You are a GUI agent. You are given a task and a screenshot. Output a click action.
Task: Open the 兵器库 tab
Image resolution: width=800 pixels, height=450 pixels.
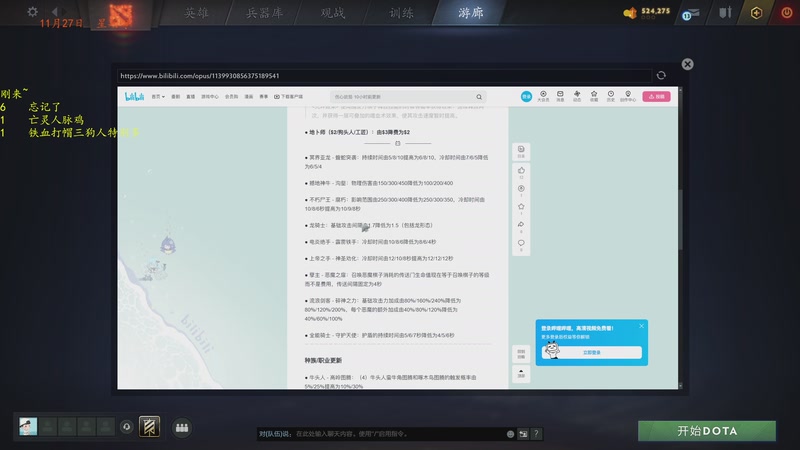tap(264, 13)
